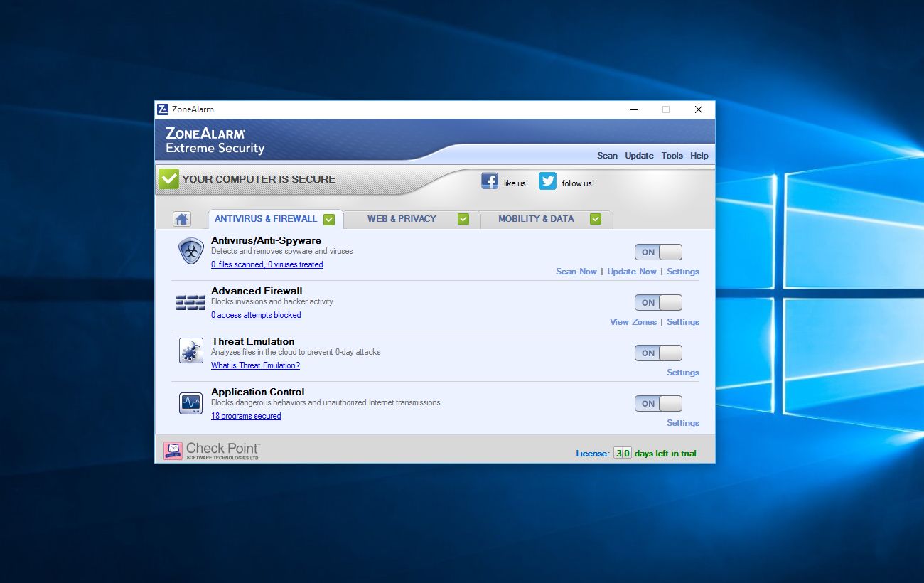The width and height of the screenshot is (924, 583).
Task: Click the Web & Privacy tab green checkmark
Action: pyautogui.click(x=463, y=219)
